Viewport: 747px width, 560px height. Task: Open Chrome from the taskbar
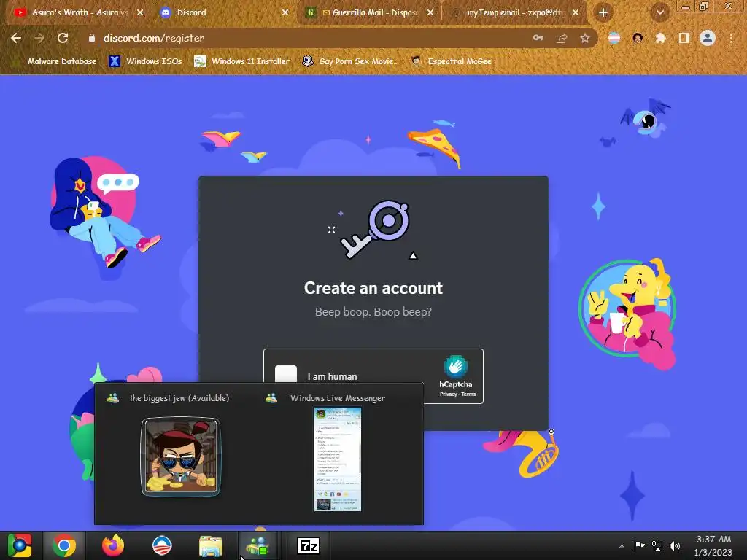coord(64,545)
